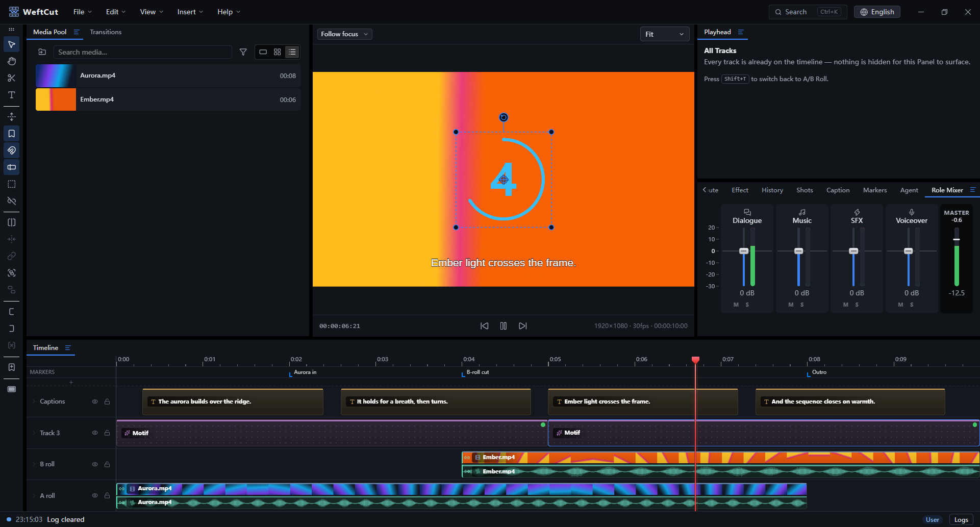Lock the B roll track
Viewport: 980px width, 527px height.
coord(107,464)
